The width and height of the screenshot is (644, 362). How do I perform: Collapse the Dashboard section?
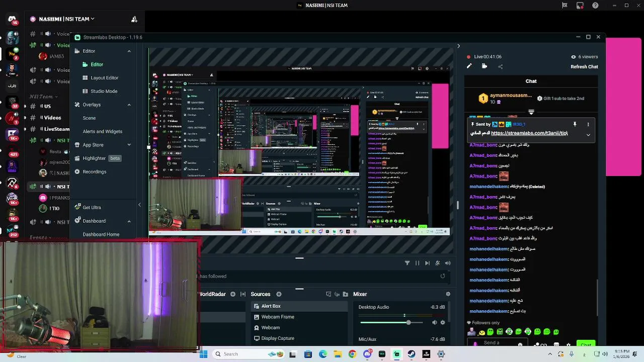tap(129, 221)
